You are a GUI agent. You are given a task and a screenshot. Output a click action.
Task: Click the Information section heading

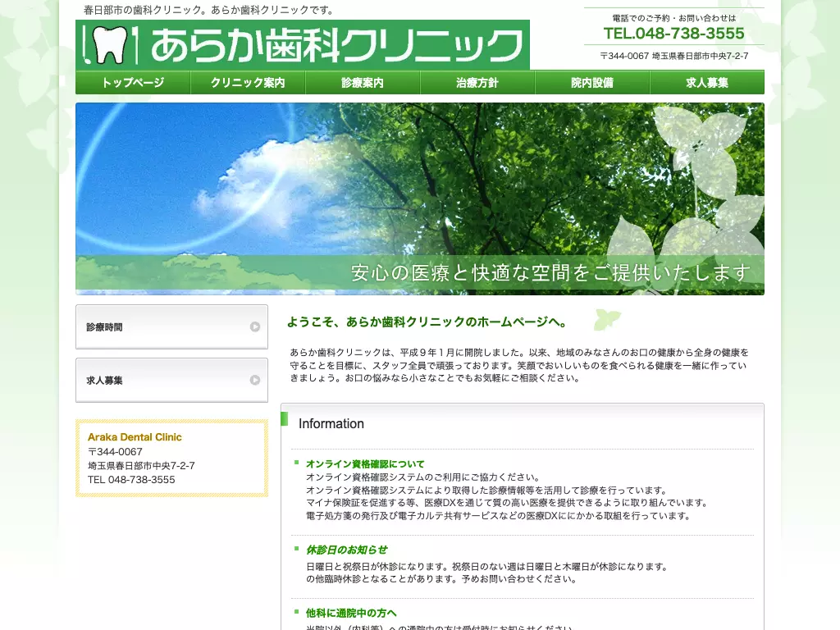coord(331,424)
